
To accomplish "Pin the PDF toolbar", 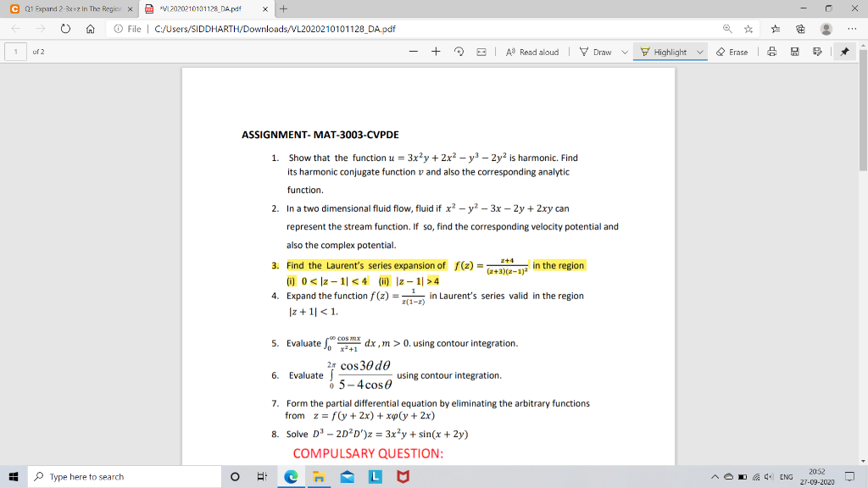I will (845, 52).
